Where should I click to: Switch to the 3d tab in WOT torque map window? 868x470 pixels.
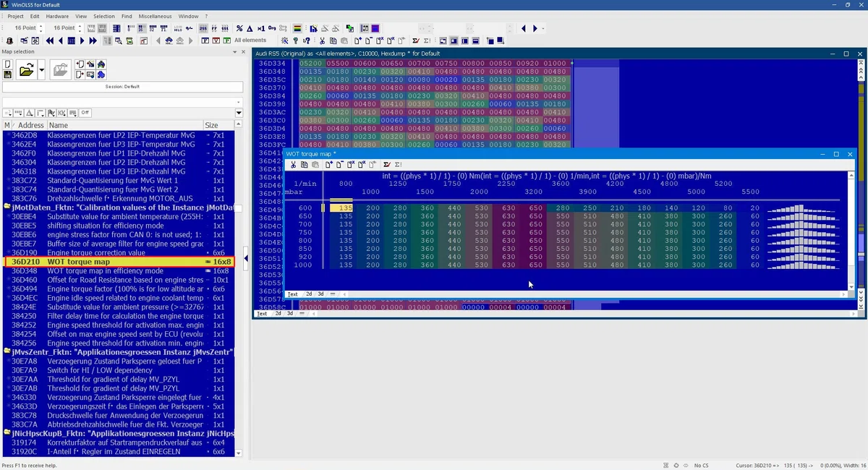(320, 294)
